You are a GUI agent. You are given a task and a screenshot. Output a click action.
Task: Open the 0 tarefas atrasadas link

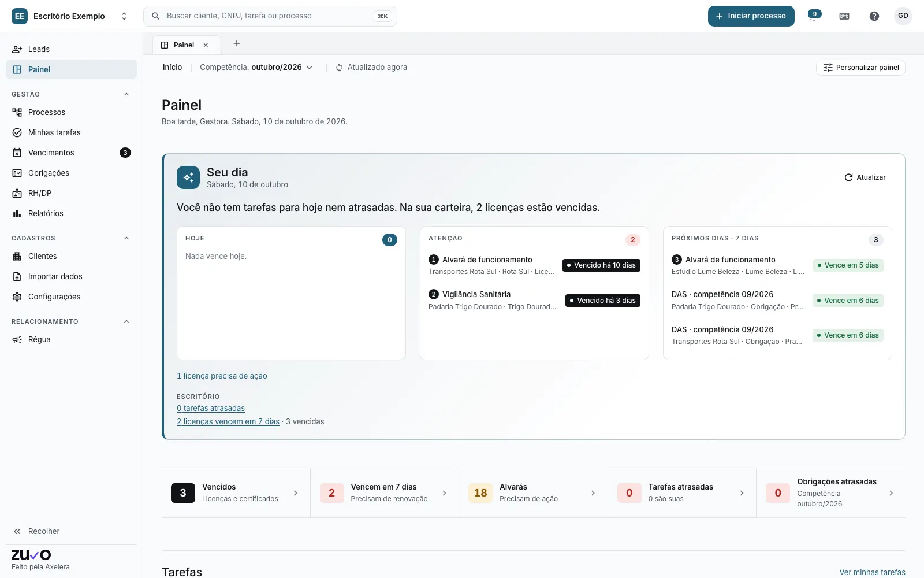click(211, 408)
